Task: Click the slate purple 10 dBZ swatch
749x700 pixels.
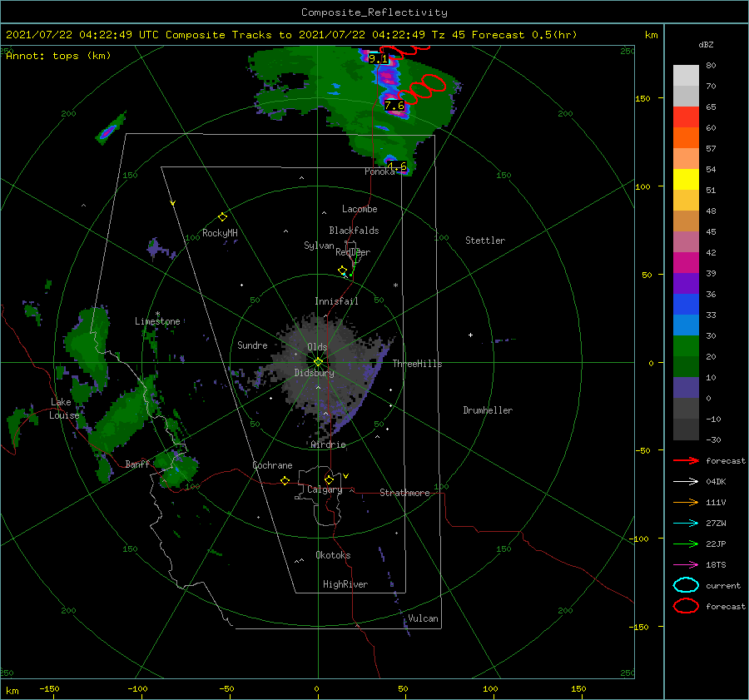Action: [x=686, y=388]
